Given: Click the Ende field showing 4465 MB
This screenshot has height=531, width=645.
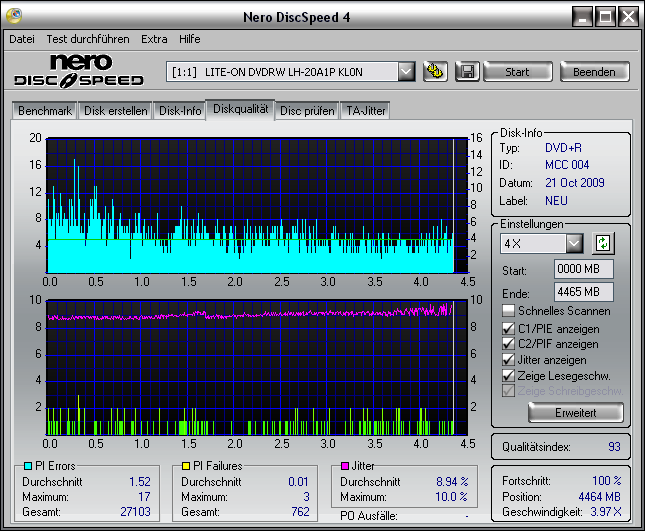Looking at the screenshot, I should pyautogui.click(x=583, y=291).
